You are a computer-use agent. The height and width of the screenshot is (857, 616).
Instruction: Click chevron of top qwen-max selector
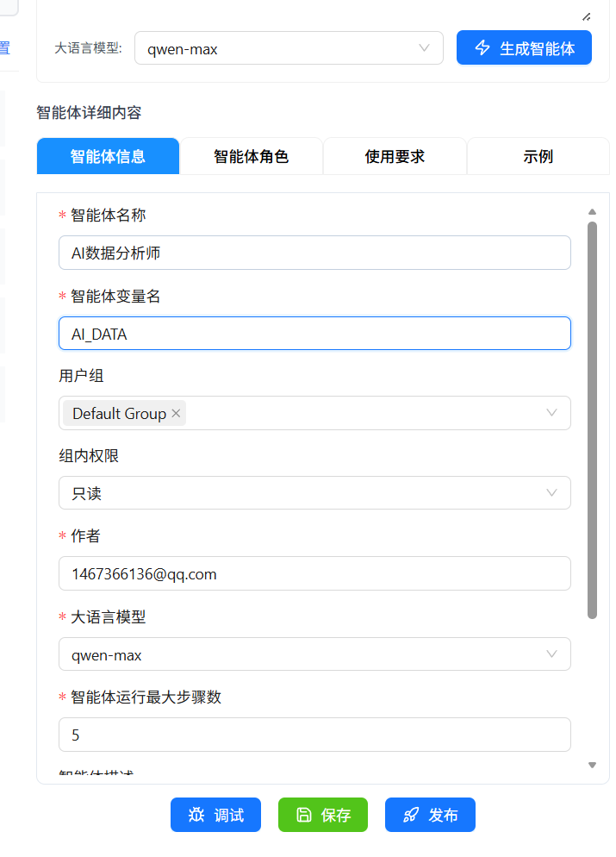click(424, 48)
